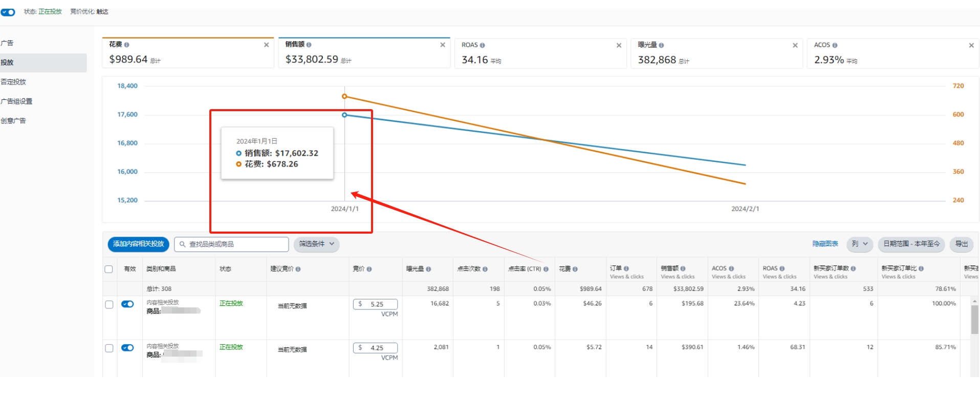Click the 68.31 ROAS cell
Image resolution: width=980 pixels, height=394 pixels.
coord(797,347)
